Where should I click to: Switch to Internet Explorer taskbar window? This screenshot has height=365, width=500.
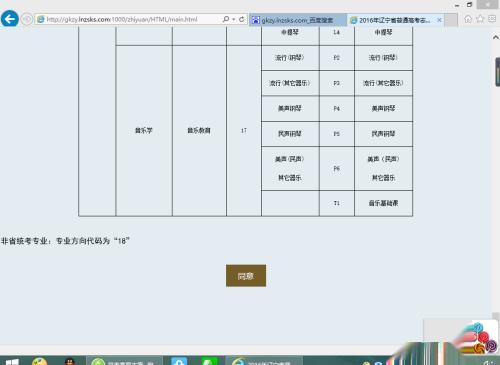tap(264, 361)
